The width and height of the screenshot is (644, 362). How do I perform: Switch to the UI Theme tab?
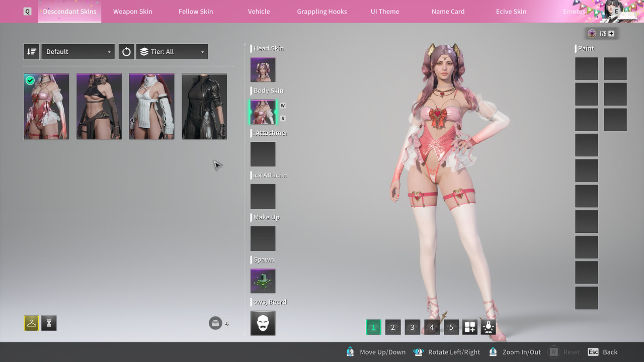385,12
